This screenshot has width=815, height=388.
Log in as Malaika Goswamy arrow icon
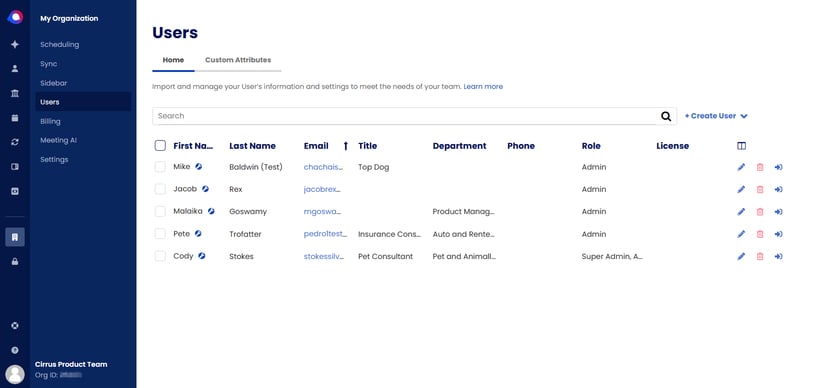point(778,212)
